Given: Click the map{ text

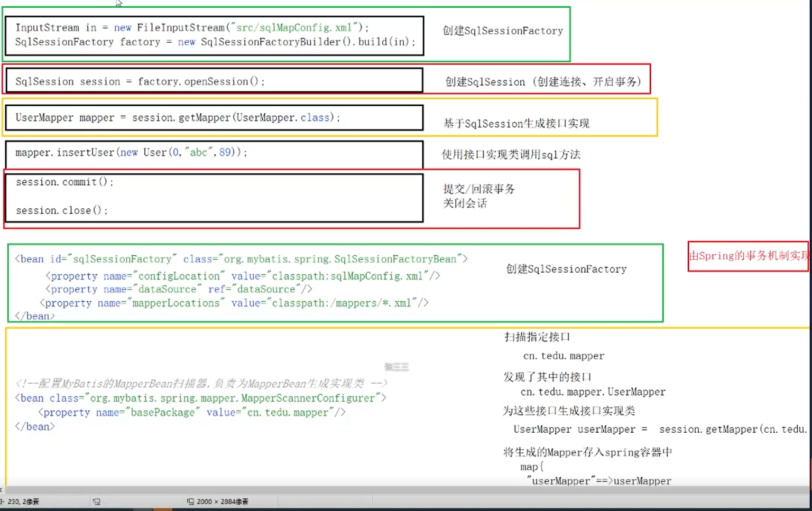Looking at the screenshot, I should coord(532,467).
